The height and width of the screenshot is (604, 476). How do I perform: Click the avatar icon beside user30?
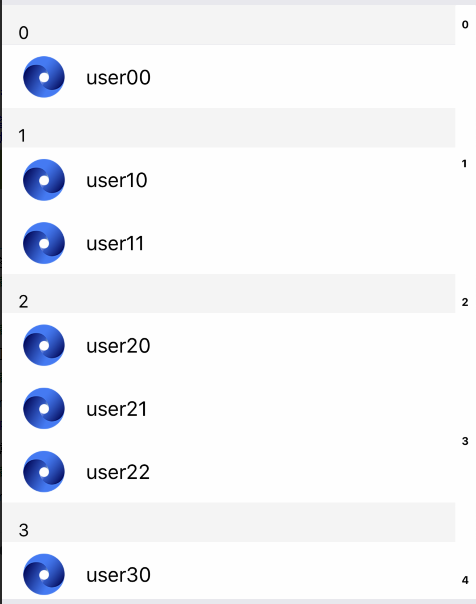pos(44,574)
